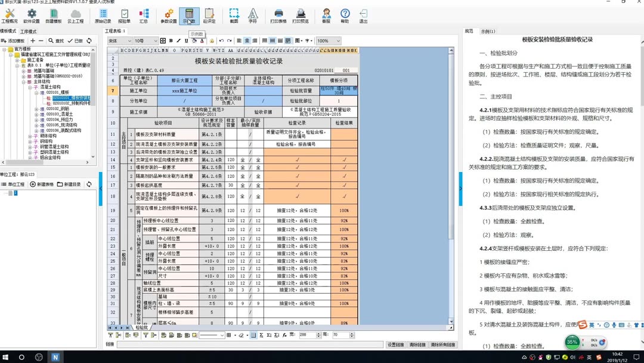
Task: Increase the 宽 width value with its stepper
Action: tap(319, 333)
